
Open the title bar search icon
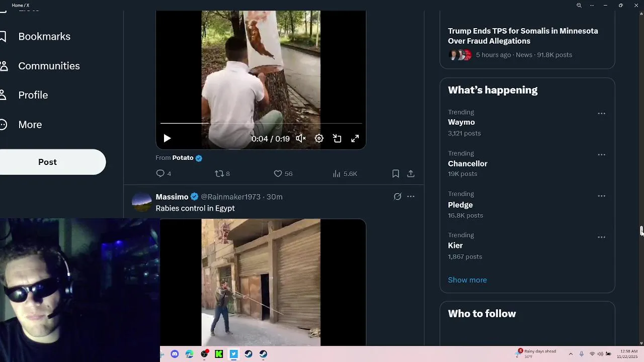point(579,5)
